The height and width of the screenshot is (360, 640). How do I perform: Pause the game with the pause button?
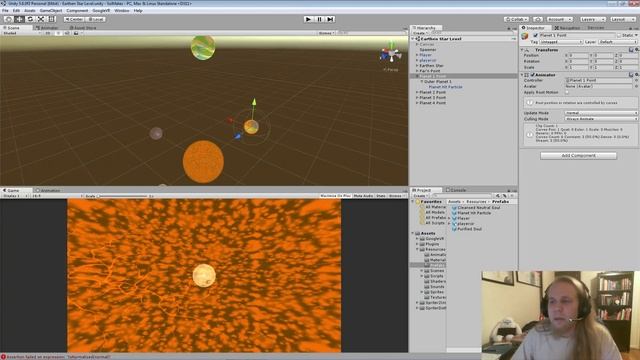(320, 19)
